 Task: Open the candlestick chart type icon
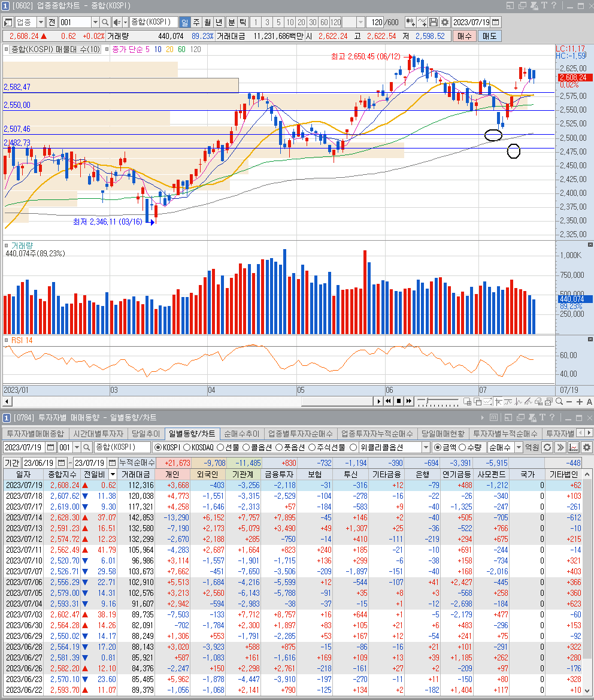click(x=411, y=22)
